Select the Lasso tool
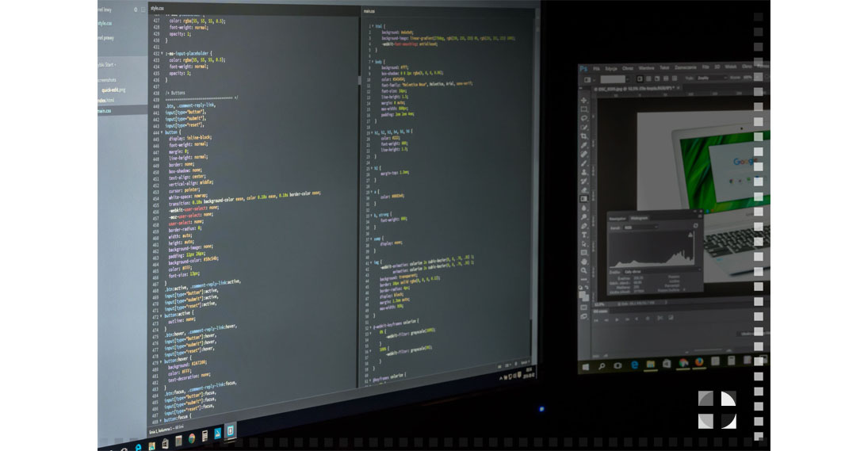The width and height of the screenshot is (868, 451). pyautogui.click(x=584, y=118)
